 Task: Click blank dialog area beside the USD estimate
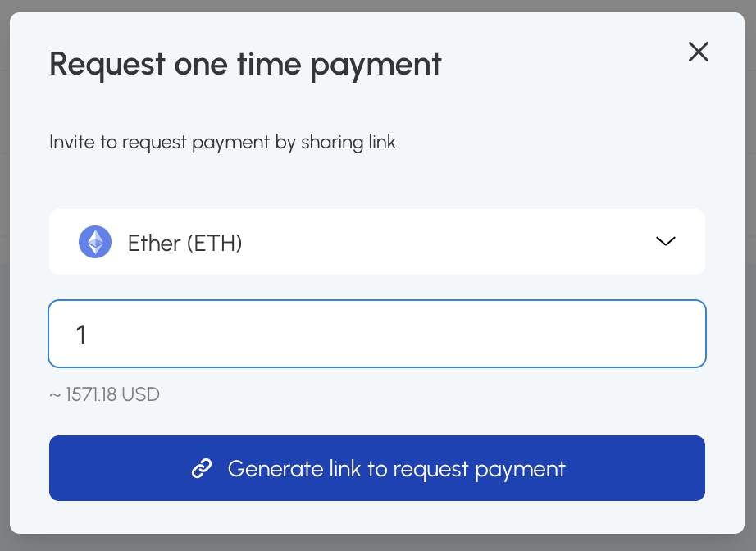coord(451,394)
